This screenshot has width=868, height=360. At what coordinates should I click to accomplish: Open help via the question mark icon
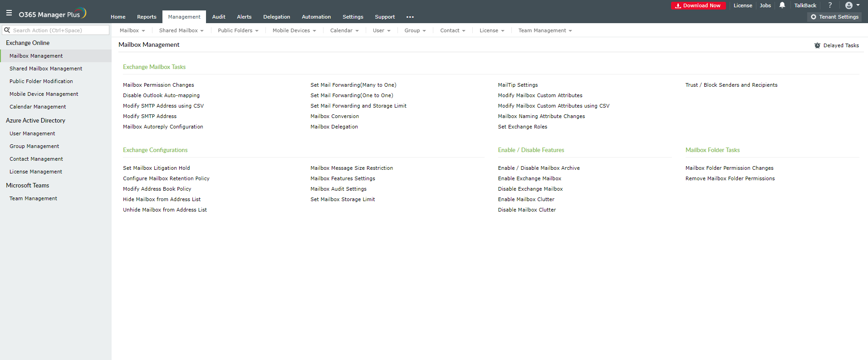click(x=830, y=5)
